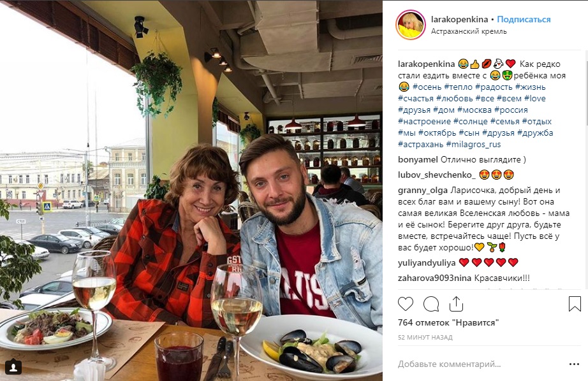Click the 52 минут назад timestamp
This screenshot has width=588, height=381.
(425, 338)
